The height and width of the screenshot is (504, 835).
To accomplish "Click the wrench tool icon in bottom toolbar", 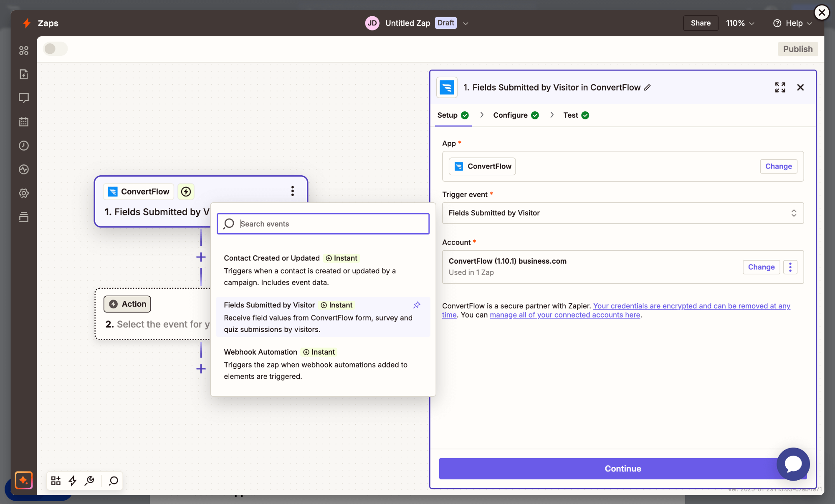I will [89, 481].
